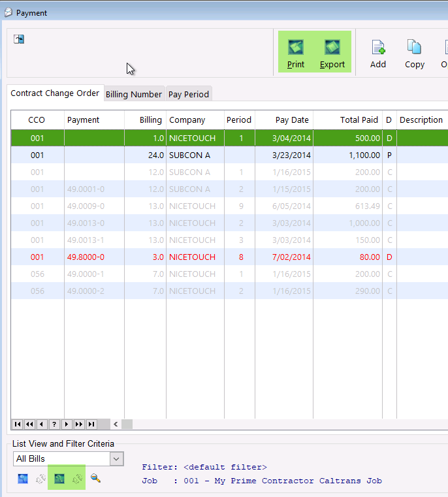Click the horizontal scrollbar thumb
Image resolution: width=448 pixels, height=497 pixels.
coord(127,424)
